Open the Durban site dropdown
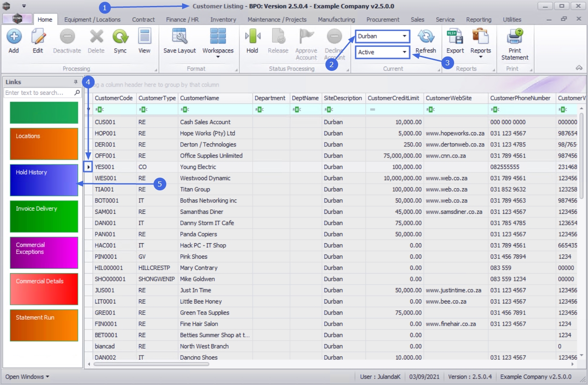588x385 pixels. pos(404,36)
